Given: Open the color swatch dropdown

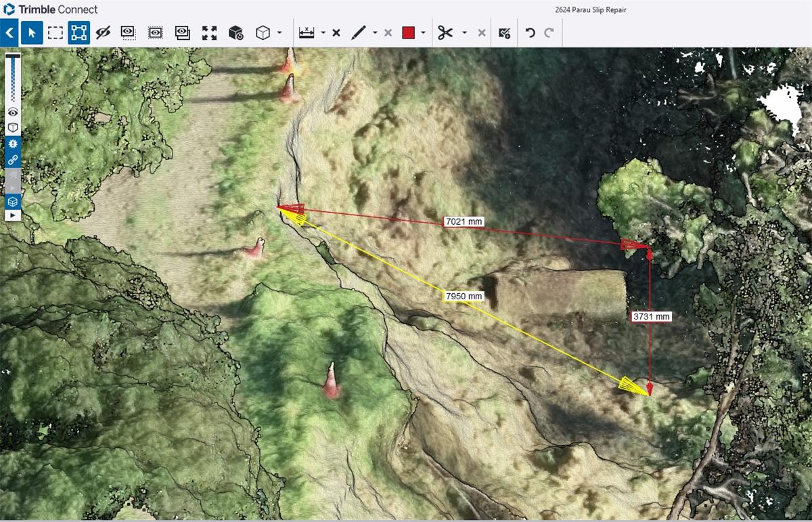Looking at the screenshot, I should pyautogui.click(x=423, y=32).
